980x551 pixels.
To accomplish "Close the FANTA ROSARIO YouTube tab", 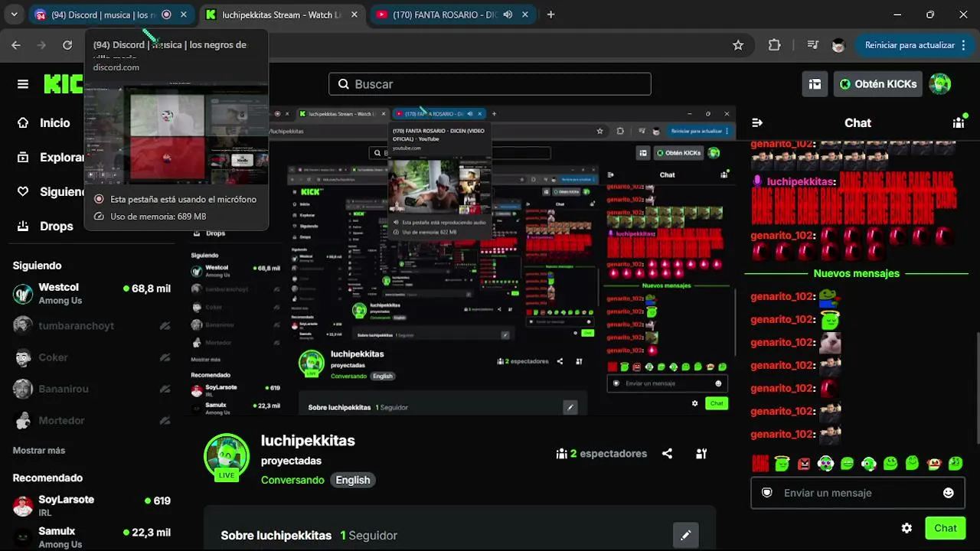I will (x=526, y=15).
